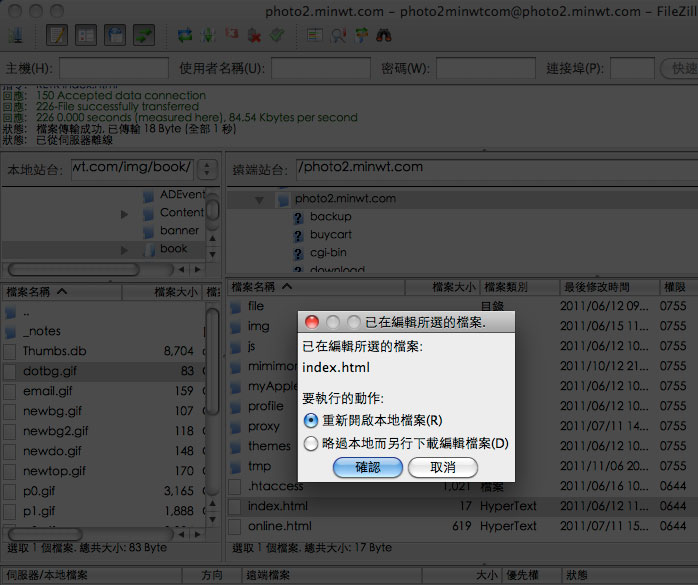Image resolution: width=698 pixels, height=585 pixels.
Task: Click the ADEvent local folder icon
Action: tap(148, 195)
